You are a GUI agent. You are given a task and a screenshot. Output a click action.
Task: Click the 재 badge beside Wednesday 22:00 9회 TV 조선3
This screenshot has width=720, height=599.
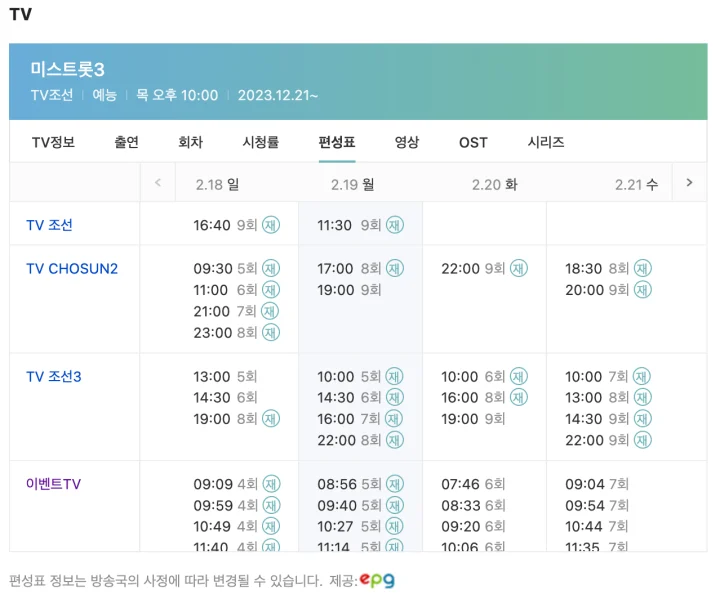coord(643,440)
